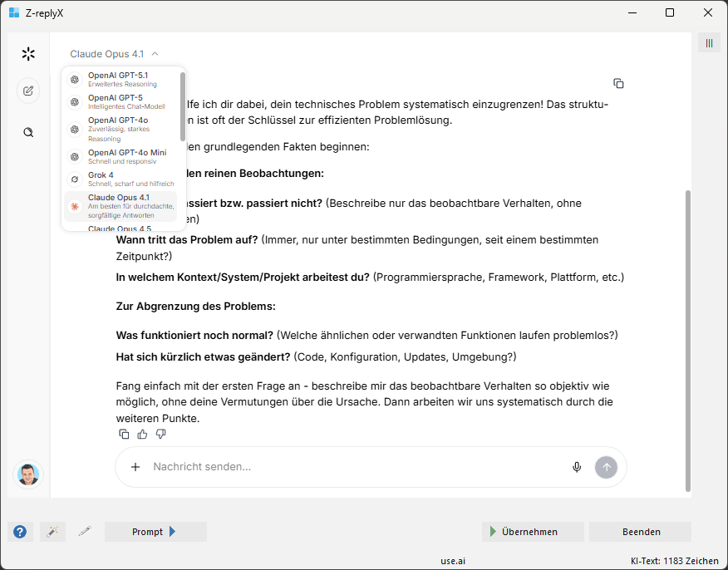Copy the reply using the top-right copy icon
728x570 pixels.
click(x=618, y=83)
